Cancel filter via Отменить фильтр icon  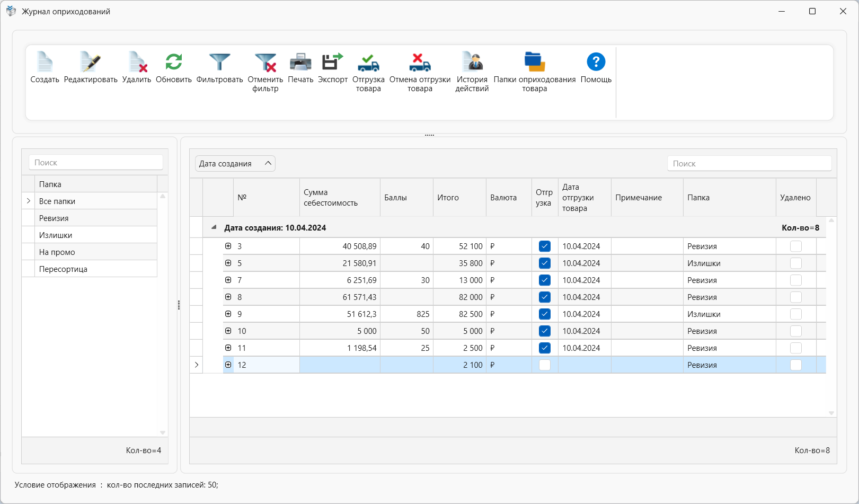tap(265, 62)
